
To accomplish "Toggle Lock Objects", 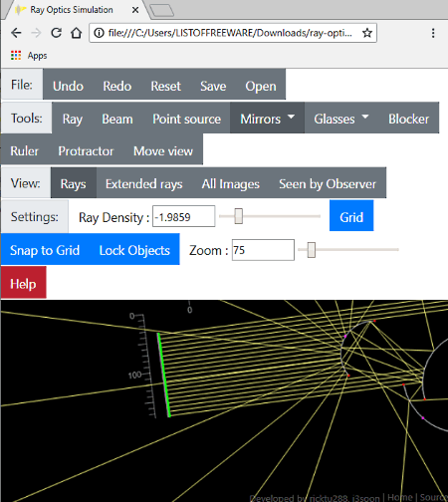I will [134, 250].
